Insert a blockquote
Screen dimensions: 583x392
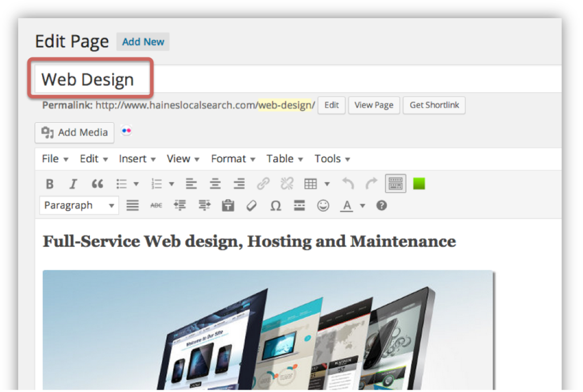point(97,184)
